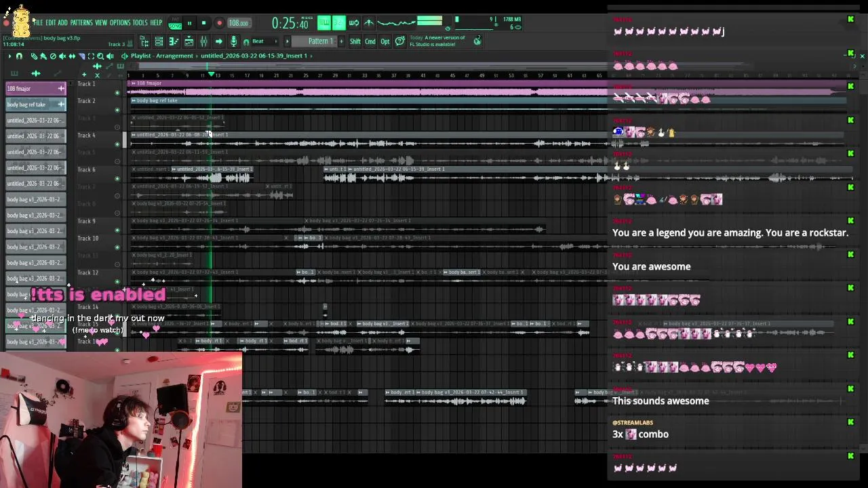Click the 0:25:40 time display

[290, 24]
